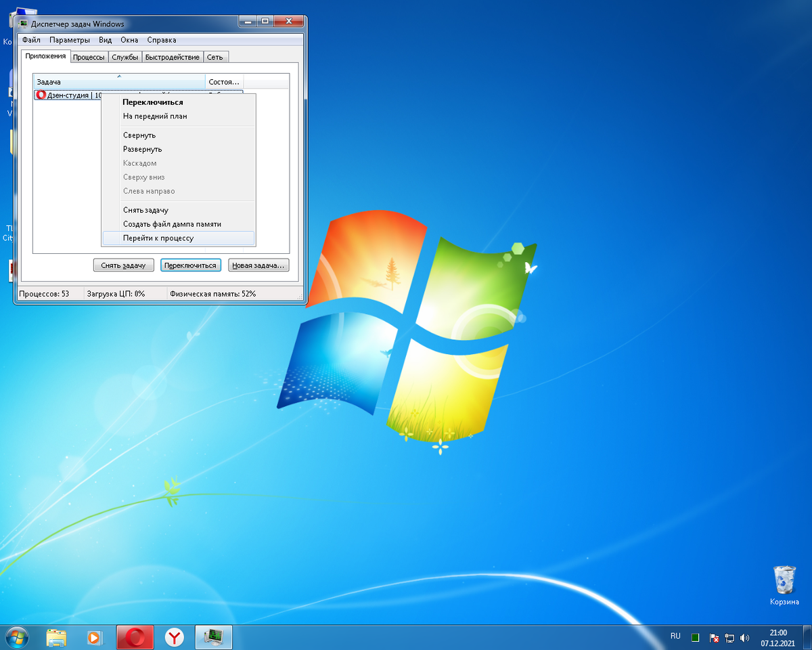Select the Приложения tab
The width and height of the screenshot is (812, 650).
pyautogui.click(x=45, y=56)
